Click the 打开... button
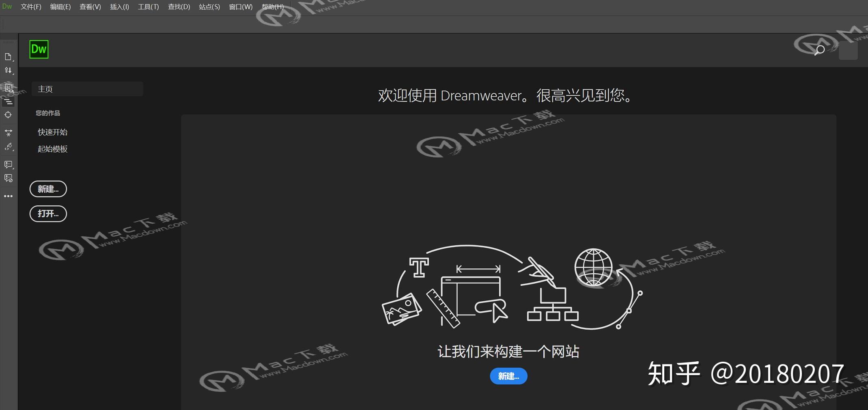 pos(48,214)
